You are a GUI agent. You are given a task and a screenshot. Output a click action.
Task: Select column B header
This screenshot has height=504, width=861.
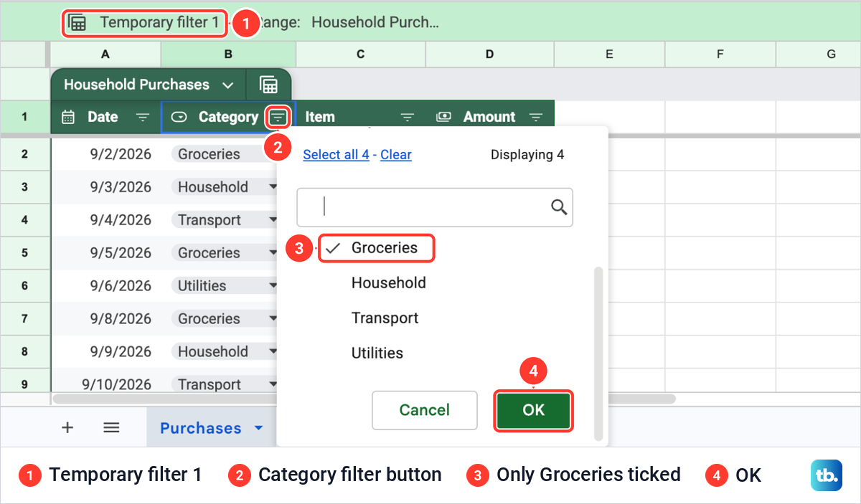coord(228,54)
